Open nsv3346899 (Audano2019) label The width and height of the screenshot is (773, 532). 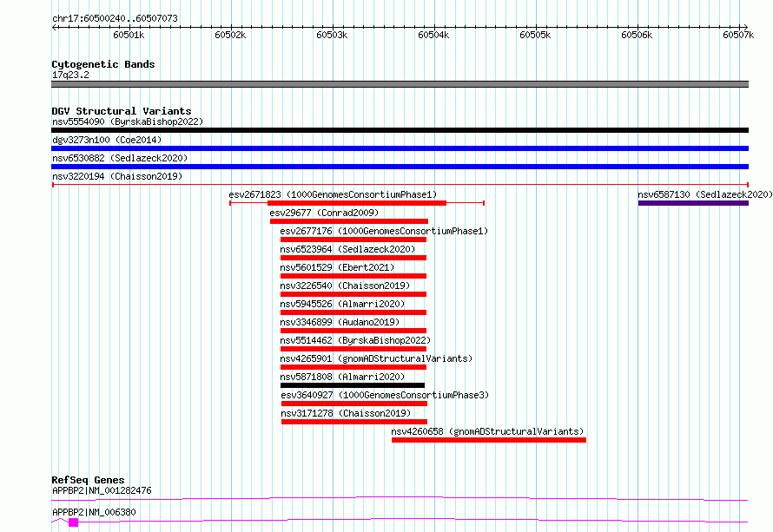[x=340, y=322]
